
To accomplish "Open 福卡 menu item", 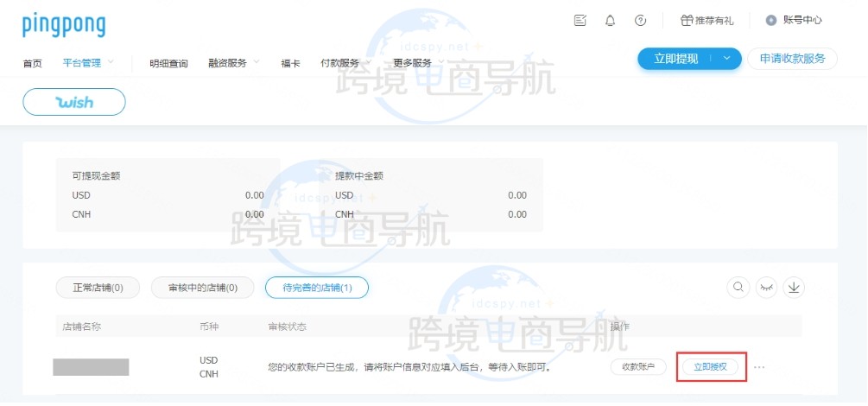I will pyautogui.click(x=290, y=63).
